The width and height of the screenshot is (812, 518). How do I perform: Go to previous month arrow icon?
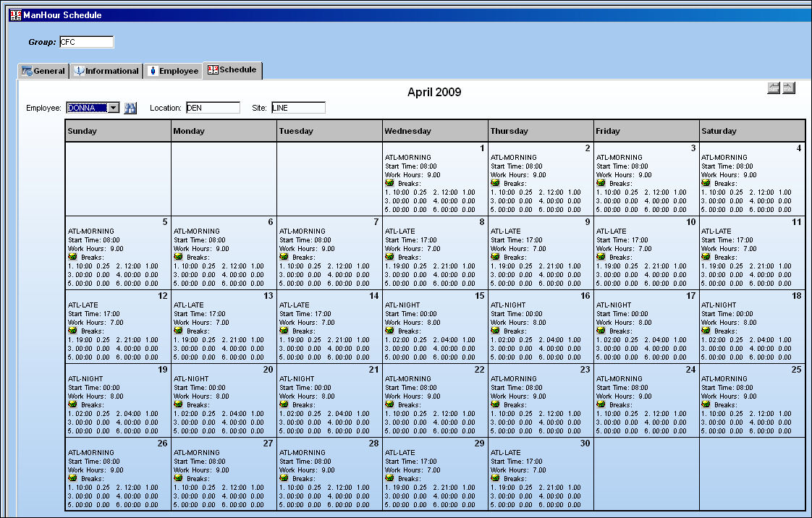(x=773, y=88)
